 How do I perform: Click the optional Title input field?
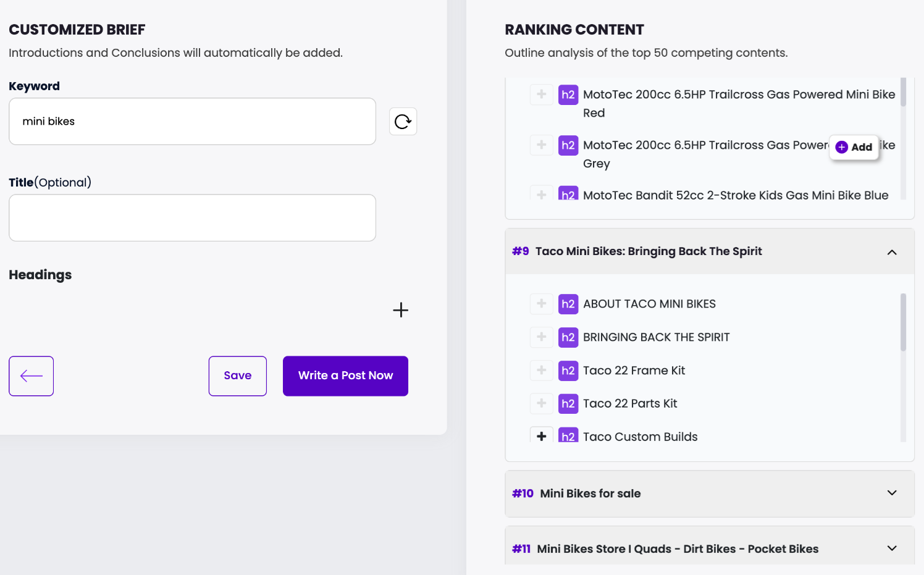point(192,218)
